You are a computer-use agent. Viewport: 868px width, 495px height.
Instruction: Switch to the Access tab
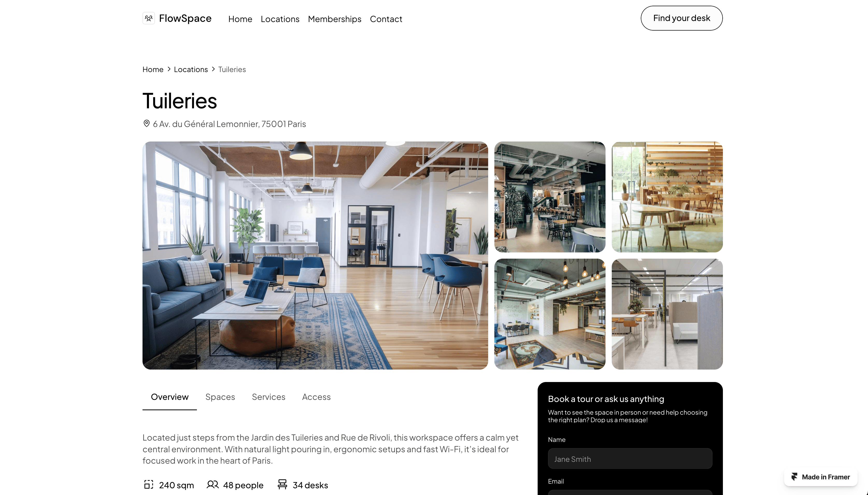(x=316, y=397)
